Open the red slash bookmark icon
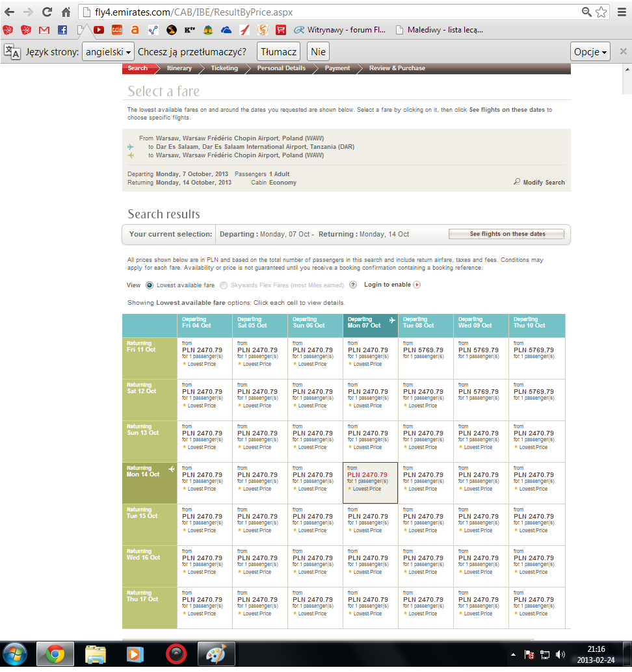 click(x=244, y=30)
